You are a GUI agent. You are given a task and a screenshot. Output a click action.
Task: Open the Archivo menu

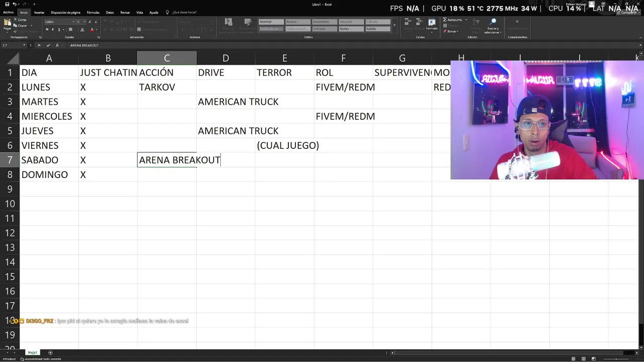click(8, 13)
